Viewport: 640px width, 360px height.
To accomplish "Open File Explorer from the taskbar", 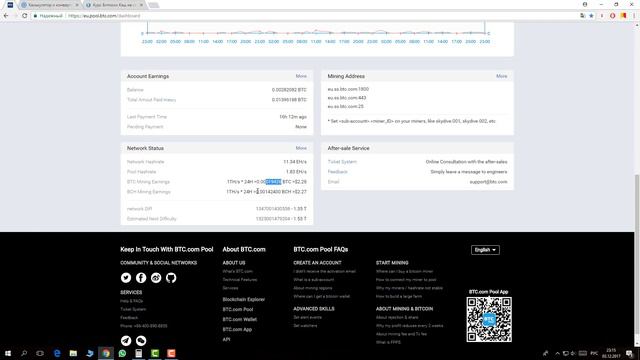I will (73, 353).
